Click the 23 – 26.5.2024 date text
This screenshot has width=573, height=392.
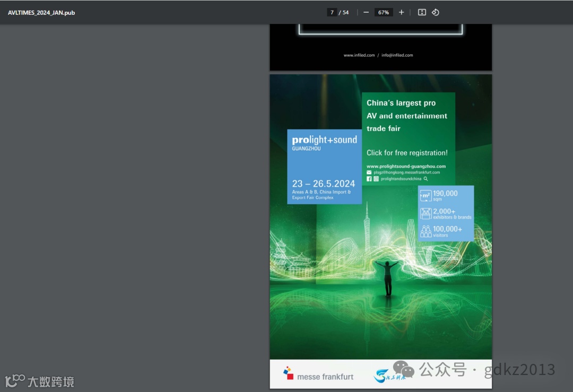point(324,184)
